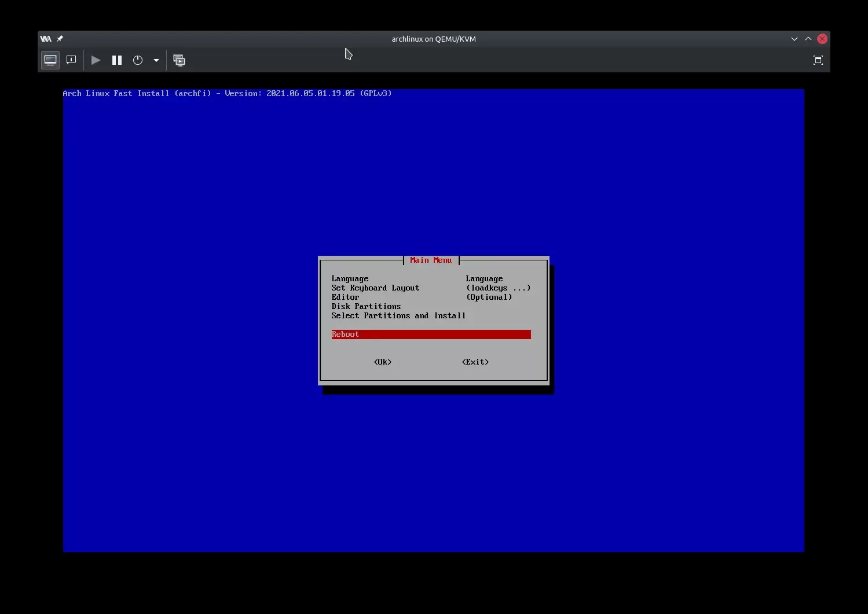Viewport: 868px width, 614px height.
Task: Select the Editor menu entry
Action: (345, 297)
